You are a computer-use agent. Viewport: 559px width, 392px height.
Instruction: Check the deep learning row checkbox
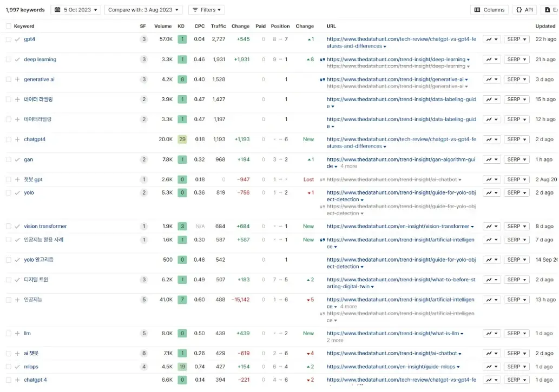click(9, 59)
